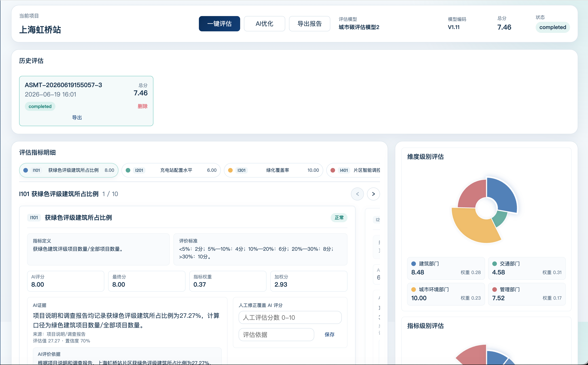Screen dimensions: 588x365
Task: Open the AI优化 option
Action: [264, 24]
